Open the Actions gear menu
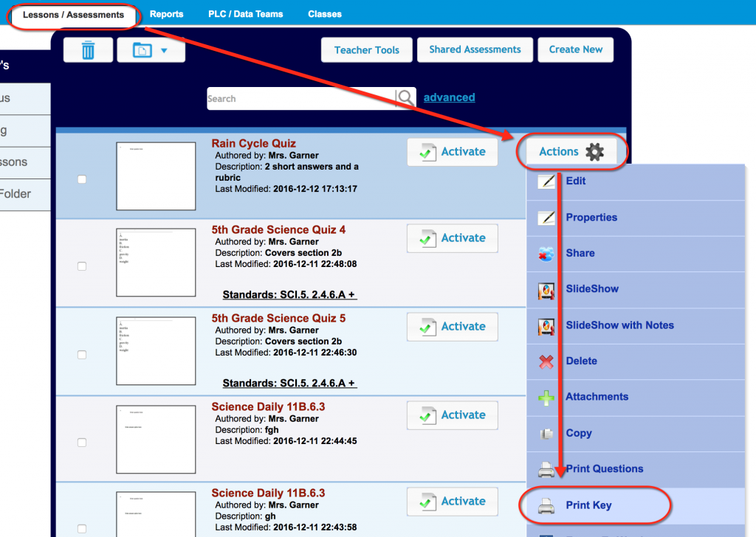This screenshot has height=537, width=756. pos(571,151)
